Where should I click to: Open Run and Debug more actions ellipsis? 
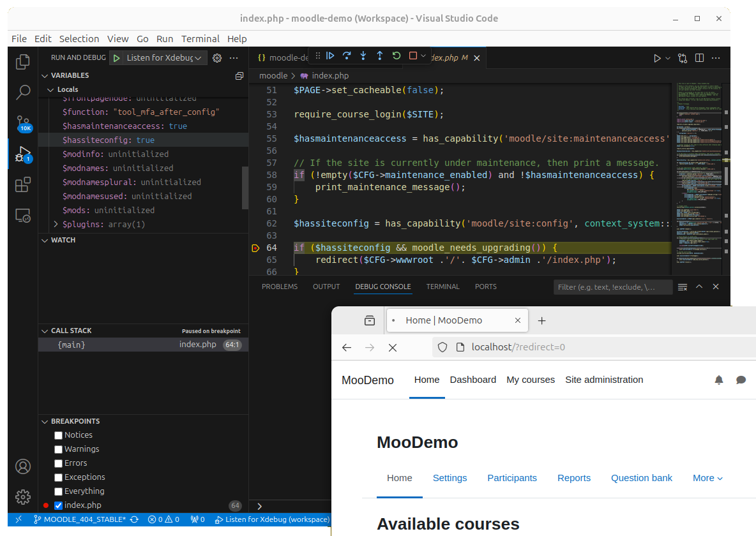click(x=234, y=58)
